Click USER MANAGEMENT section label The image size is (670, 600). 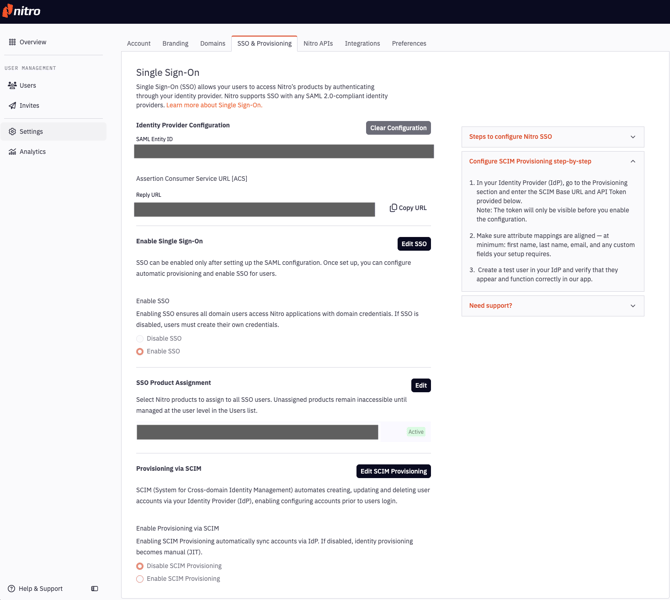coord(30,68)
